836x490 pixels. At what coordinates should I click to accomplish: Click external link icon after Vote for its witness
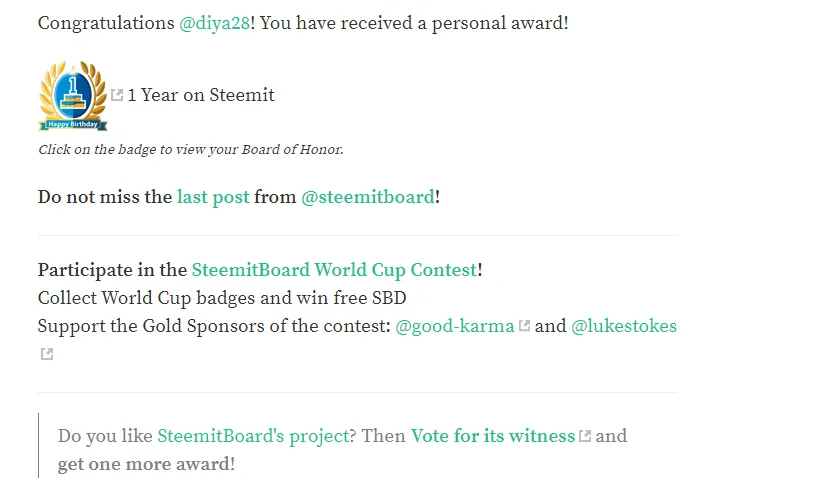(585, 436)
